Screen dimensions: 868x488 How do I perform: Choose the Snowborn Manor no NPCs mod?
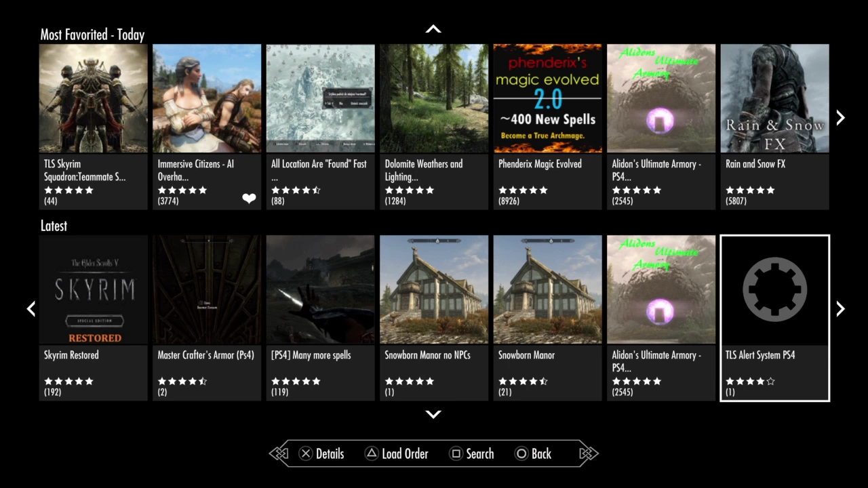434,318
